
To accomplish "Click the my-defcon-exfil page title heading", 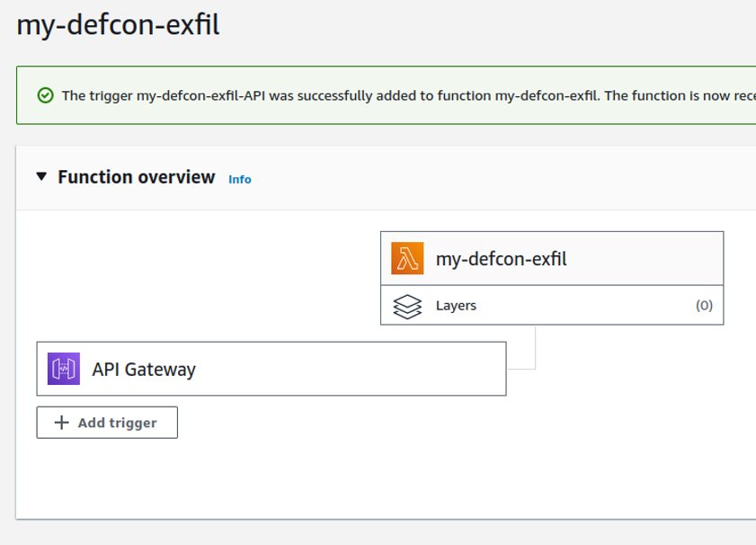I will pos(118,25).
